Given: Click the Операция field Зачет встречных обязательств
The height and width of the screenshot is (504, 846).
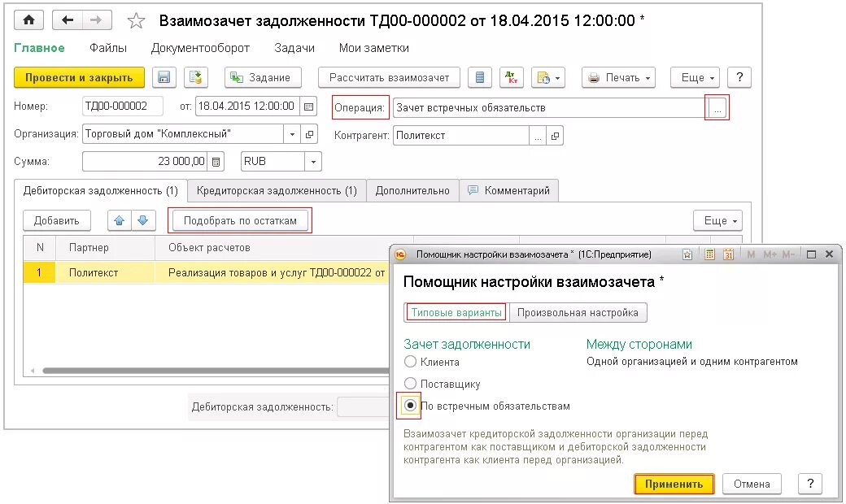Looking at the screenshot, I should (x=549, y=108).
